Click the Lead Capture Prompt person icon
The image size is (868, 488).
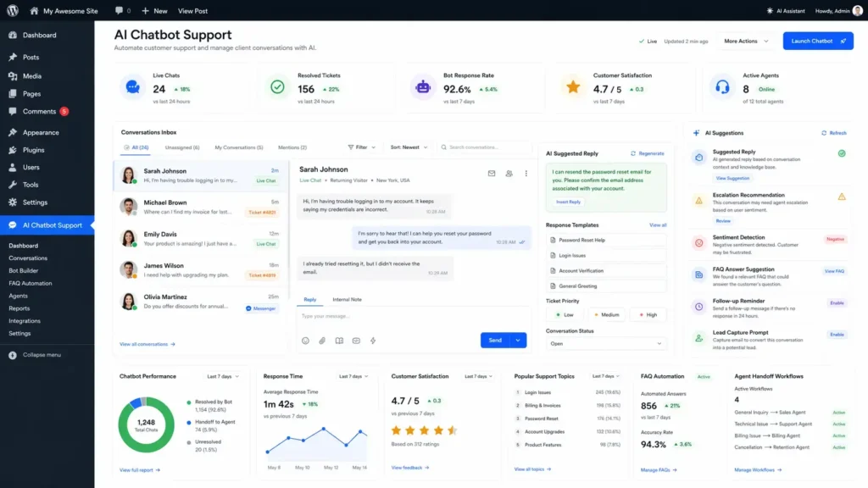point(699,338)
